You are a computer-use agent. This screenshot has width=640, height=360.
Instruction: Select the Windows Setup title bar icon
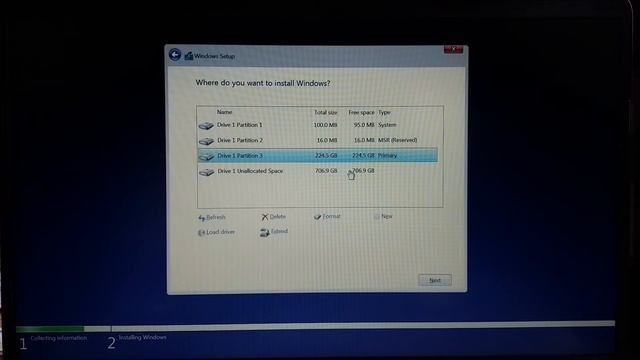[x=189, y=56]
